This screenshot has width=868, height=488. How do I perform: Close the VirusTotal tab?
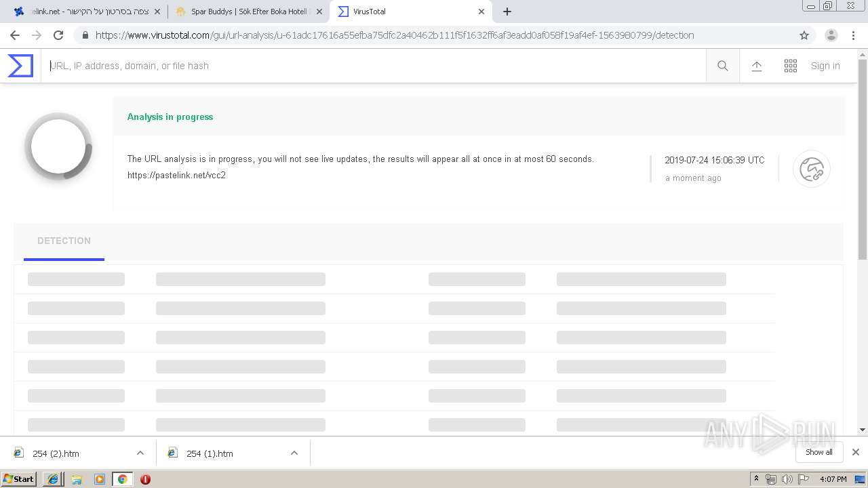[x=481, y=12]
